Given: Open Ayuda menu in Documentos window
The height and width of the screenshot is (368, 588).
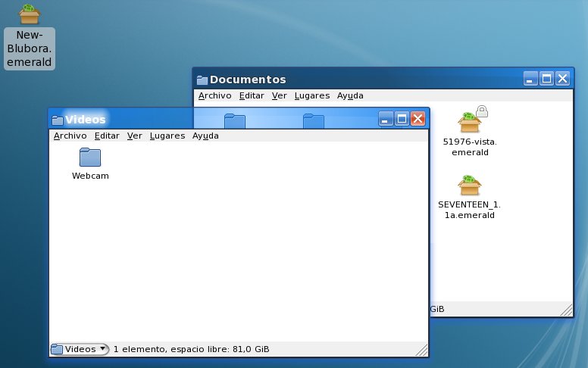Looking at the screenshot, I should pyautogui.click(x=350, y=95).
